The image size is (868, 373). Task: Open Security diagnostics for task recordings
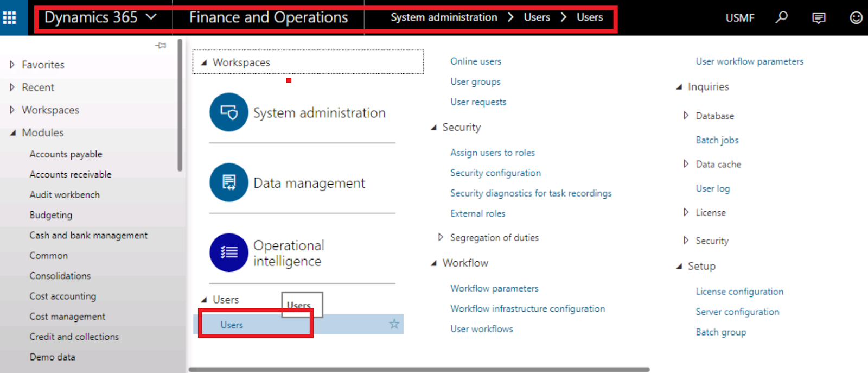[531, 193]
